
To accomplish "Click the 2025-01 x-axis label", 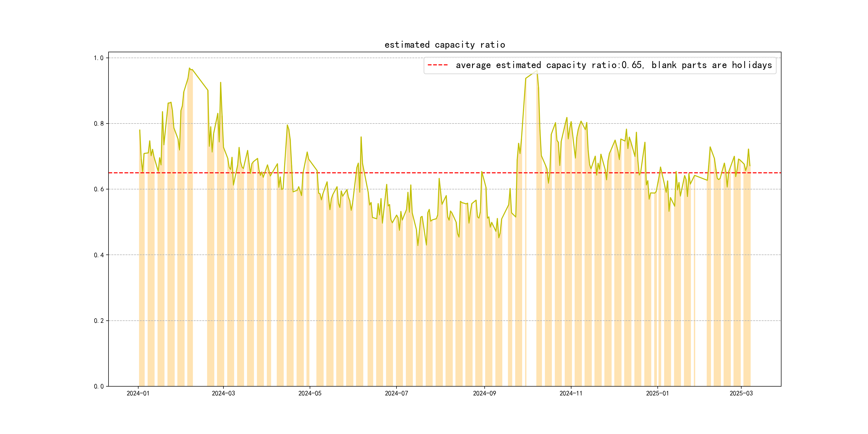I will 657,394.
